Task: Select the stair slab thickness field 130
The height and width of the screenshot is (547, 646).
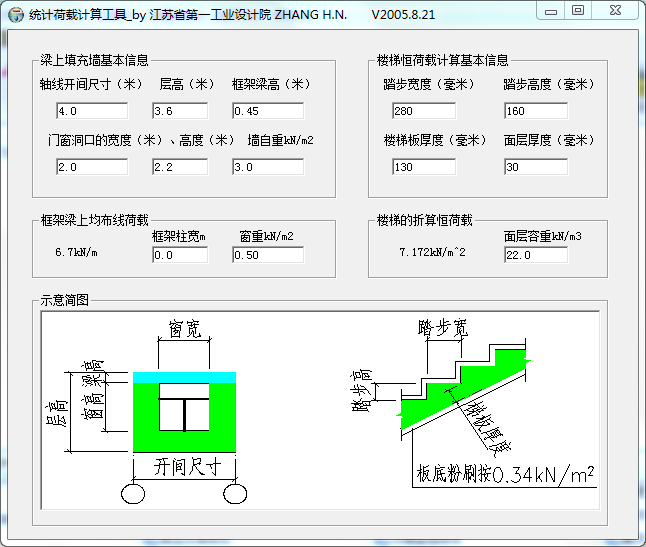Action: coord(424,167)
